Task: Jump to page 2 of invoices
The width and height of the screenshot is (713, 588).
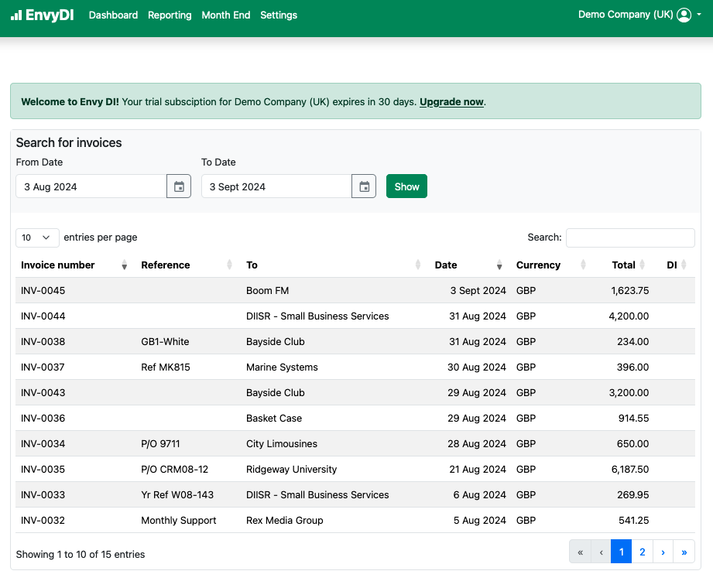Action: click(x=642, y=552)
